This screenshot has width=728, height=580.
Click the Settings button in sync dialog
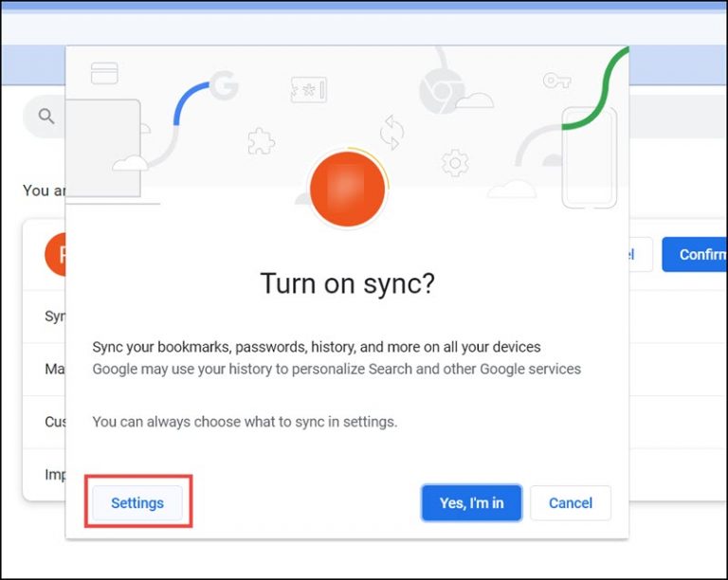137,503
